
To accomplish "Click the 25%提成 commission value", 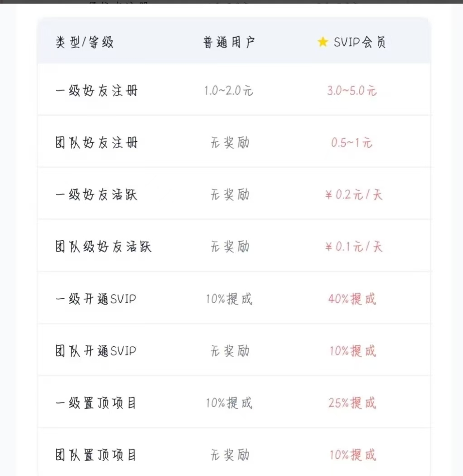I will pyautogui.click(x=352, y=403).
